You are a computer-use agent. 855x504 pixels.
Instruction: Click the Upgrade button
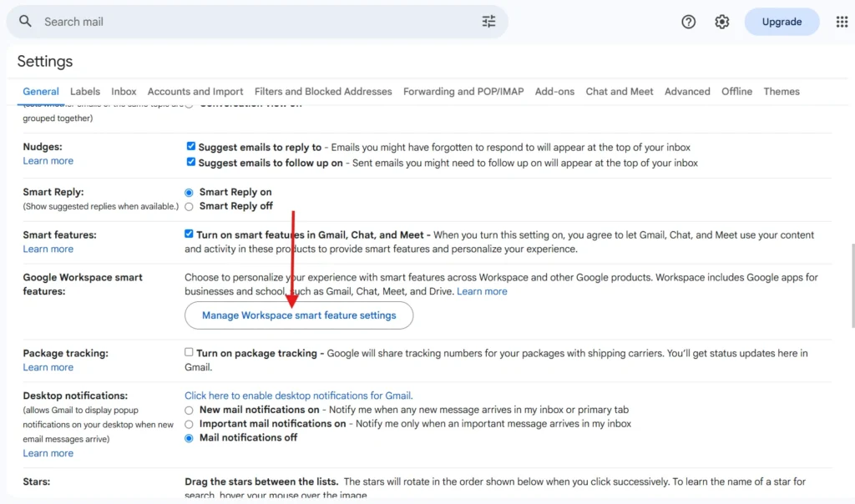[x=782, y=22]
